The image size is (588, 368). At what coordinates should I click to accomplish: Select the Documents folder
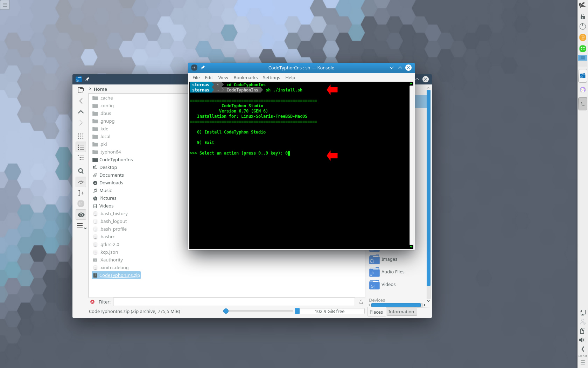coord(108,175)
